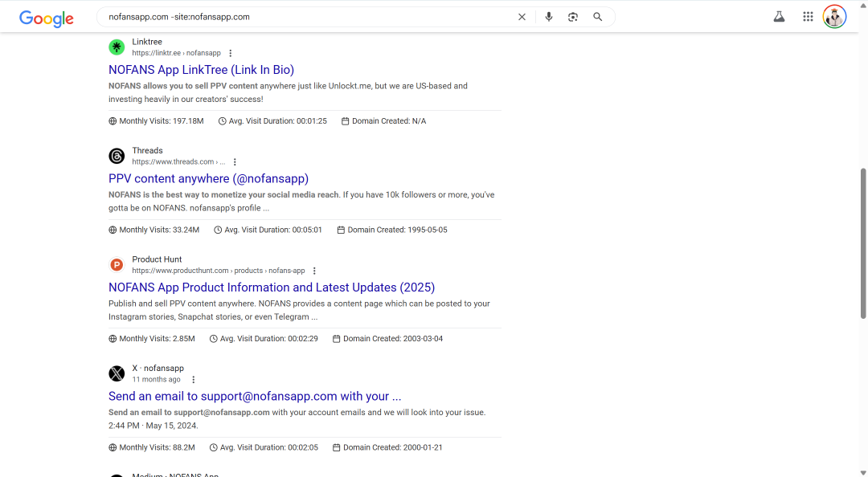This screenshot has height=477, width=868.
Task: Click the linktr.ee › nofansapp URL
Action: point(176,53)
